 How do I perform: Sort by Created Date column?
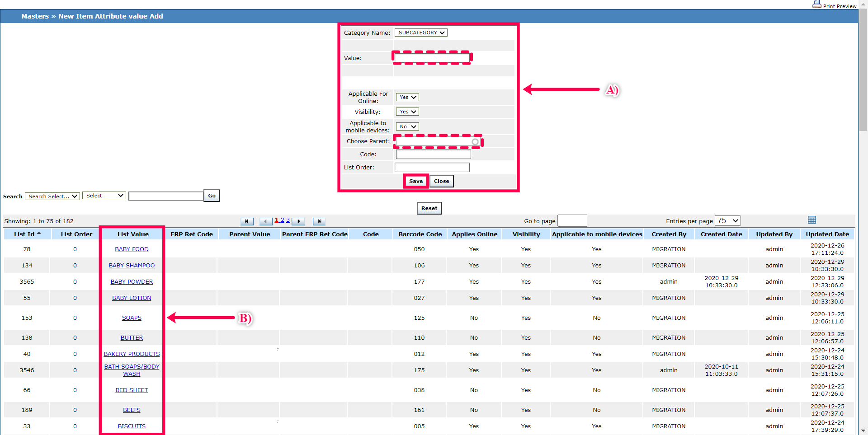(x=722, y=234)
